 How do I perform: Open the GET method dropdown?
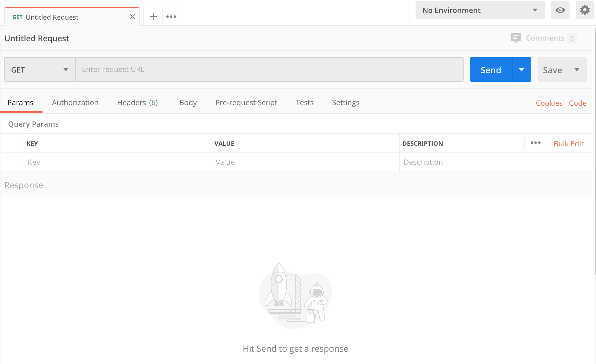tap(40, 70)
